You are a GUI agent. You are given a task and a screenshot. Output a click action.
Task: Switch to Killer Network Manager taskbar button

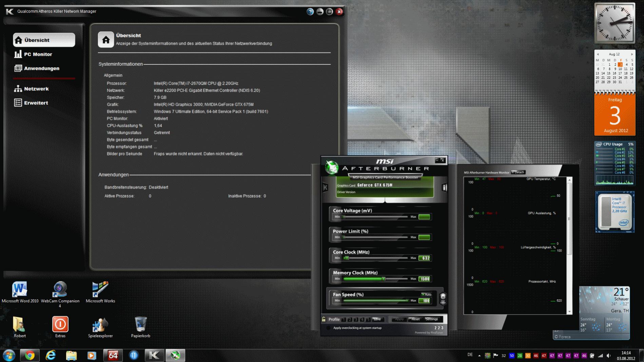(x=154, y=355)
